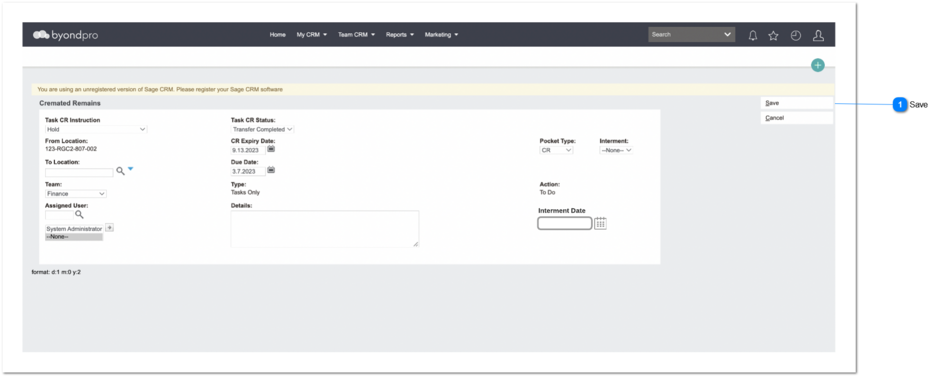936x377 pixels.
Task: Click the green plus add button
Action: 817,65
